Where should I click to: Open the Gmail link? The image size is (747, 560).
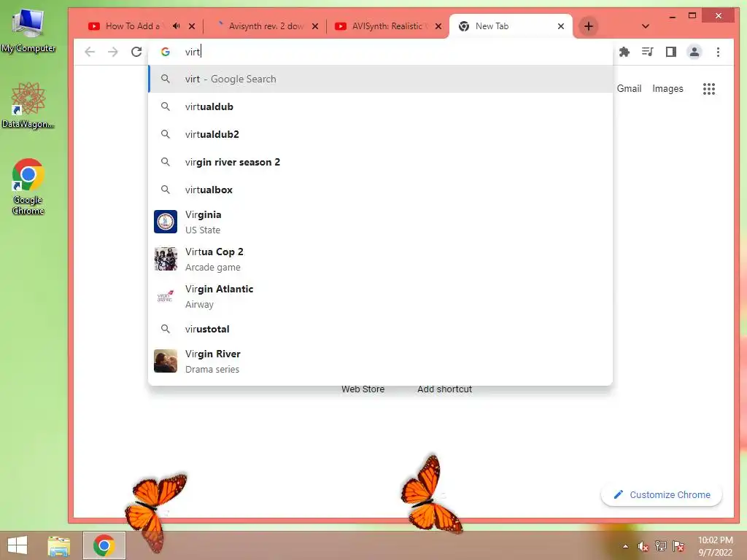(x=629, y=88)
